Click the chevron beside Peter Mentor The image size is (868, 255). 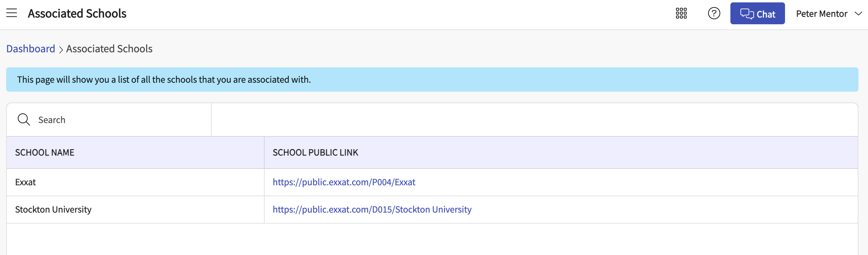pos(858,14)
